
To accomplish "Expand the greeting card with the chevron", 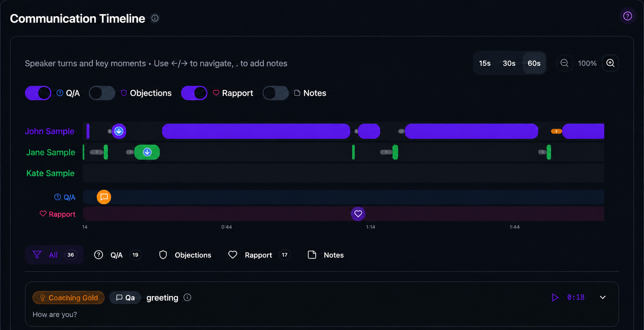I will 602,297.
